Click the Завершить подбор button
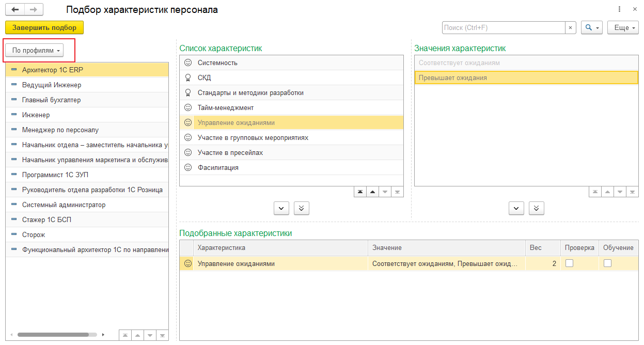 tap(44, 28)
